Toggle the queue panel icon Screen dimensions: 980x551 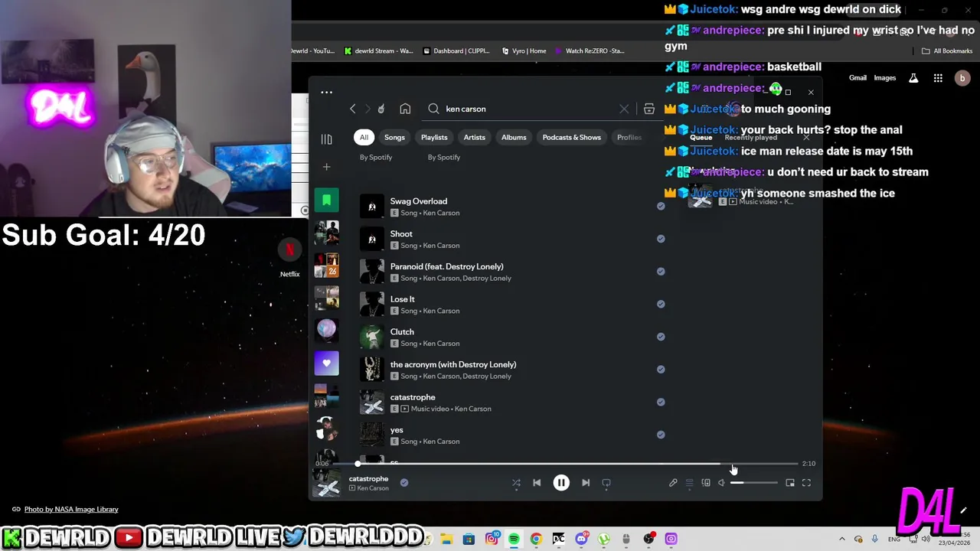pyautogui.click(x=689, y=483)
